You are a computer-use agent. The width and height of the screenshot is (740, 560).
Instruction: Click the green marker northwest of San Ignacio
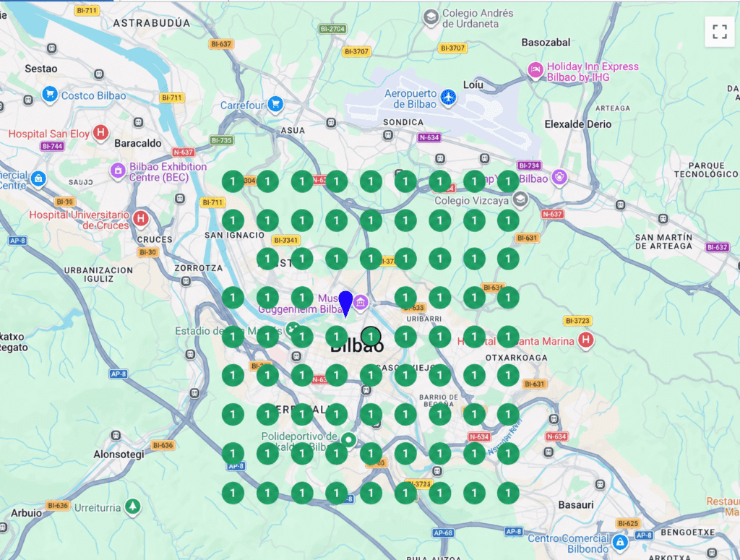(233, 181)
